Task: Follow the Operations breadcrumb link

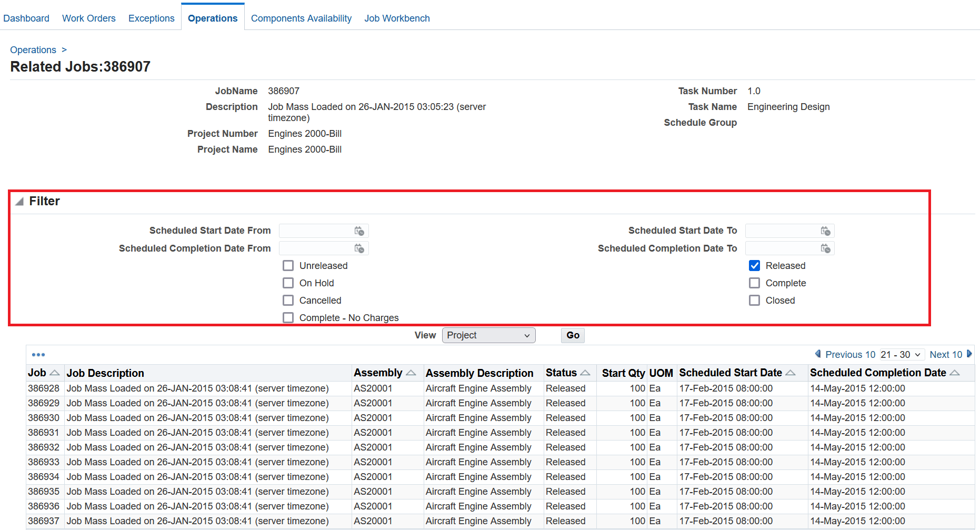Action: coord(33,49)
